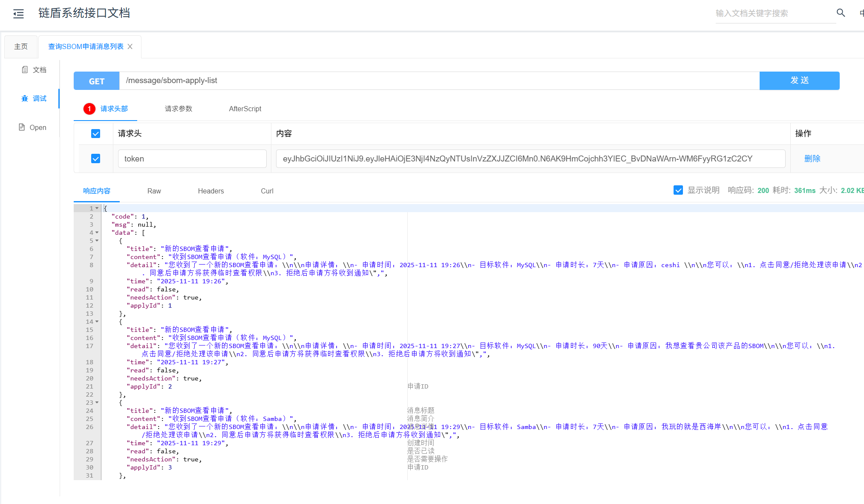This screenshot has width=864, height=504.
Task: Collapse the data array at line 4
Action: point(97,233)
